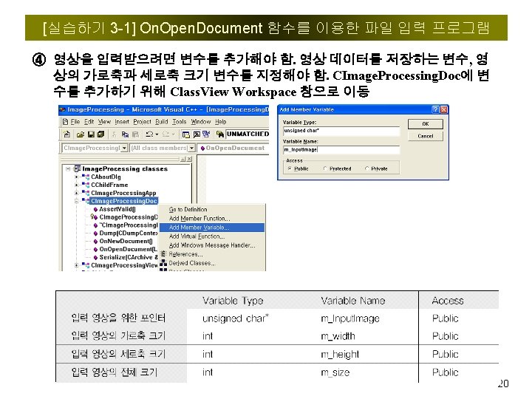Close the ClassView workspace pane
This screenshot has width=532, height=399.
click(189, 159)
